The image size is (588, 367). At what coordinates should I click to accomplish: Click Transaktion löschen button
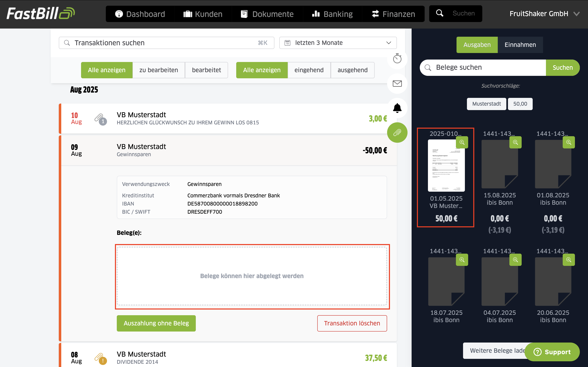pos(352,323)
